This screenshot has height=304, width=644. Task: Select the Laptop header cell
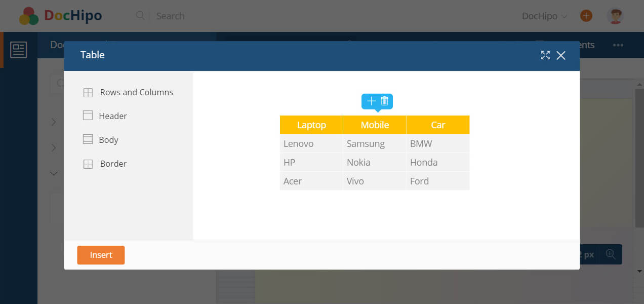pos(311,125)
